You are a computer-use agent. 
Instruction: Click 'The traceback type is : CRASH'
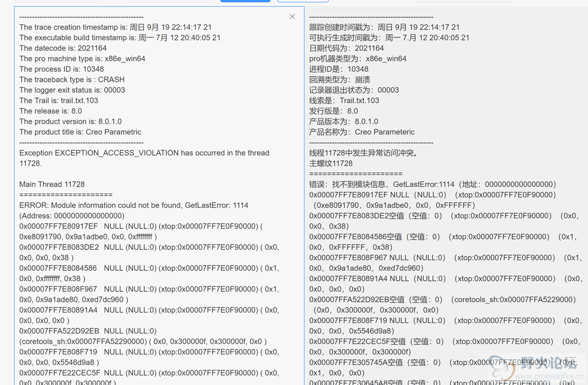coord(72,79)
